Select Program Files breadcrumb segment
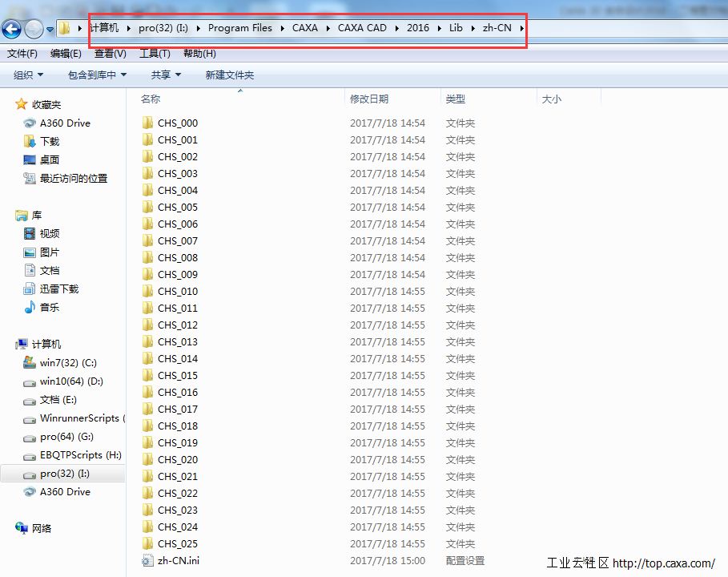The height and width of the screenshot is (577, 728). coord(239,28)
